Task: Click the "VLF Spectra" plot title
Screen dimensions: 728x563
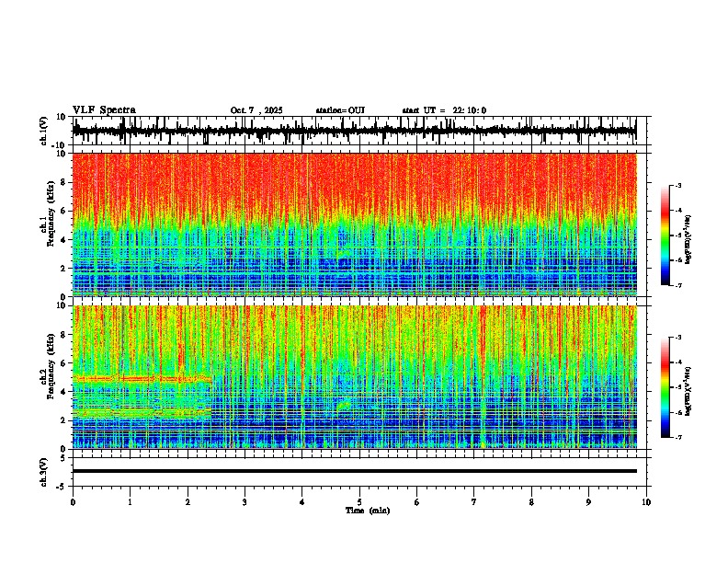Action: point(104,110)
